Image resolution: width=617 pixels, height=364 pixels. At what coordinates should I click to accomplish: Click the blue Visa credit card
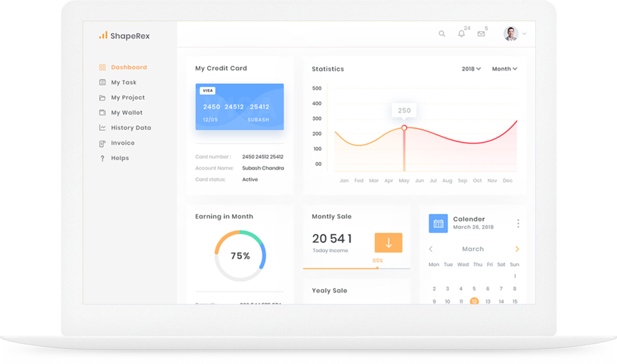[239, 107]
